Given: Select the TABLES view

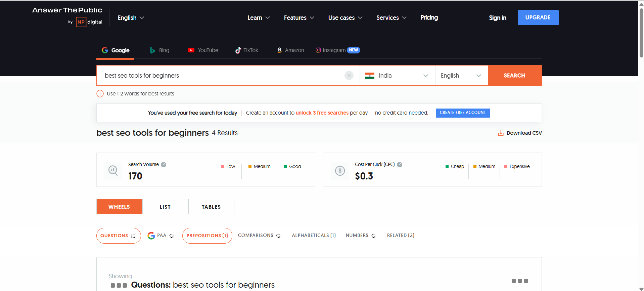Looking at the screenshot, I should click(x=211, y=207).
